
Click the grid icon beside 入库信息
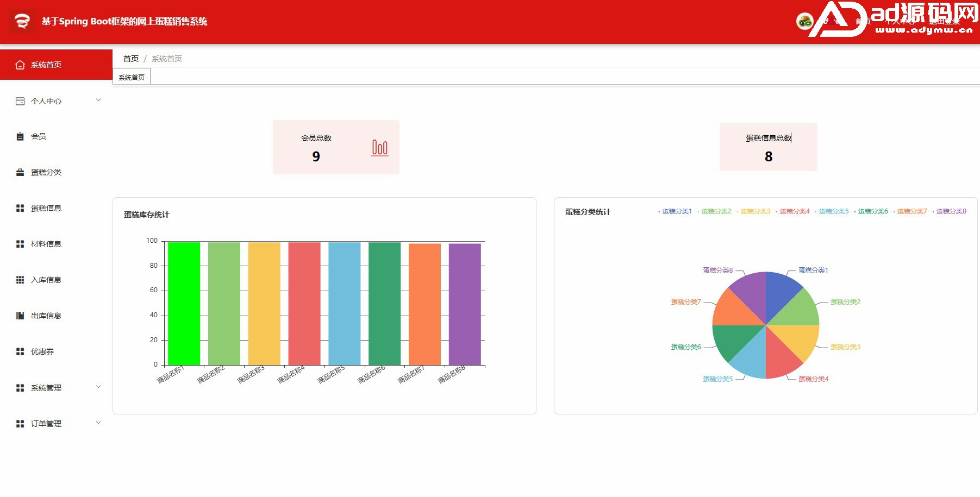[20, 280]
